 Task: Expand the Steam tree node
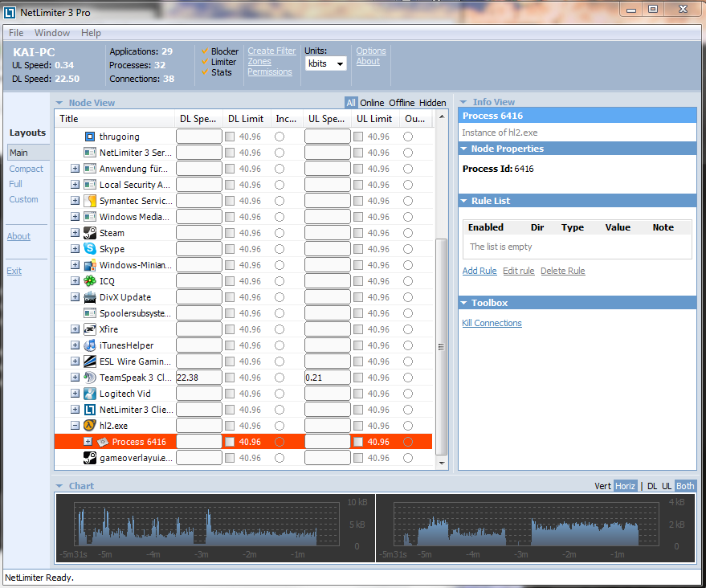click(x=75, y=233)
